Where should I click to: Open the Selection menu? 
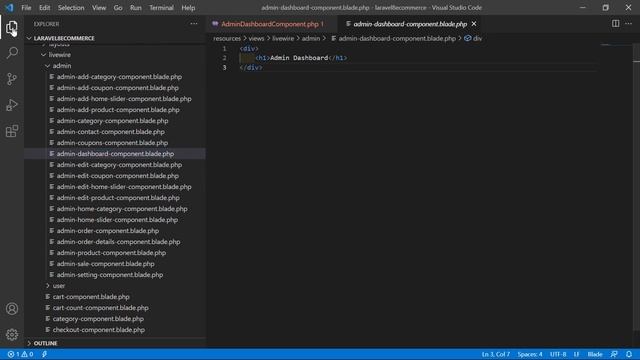[71, 8]
